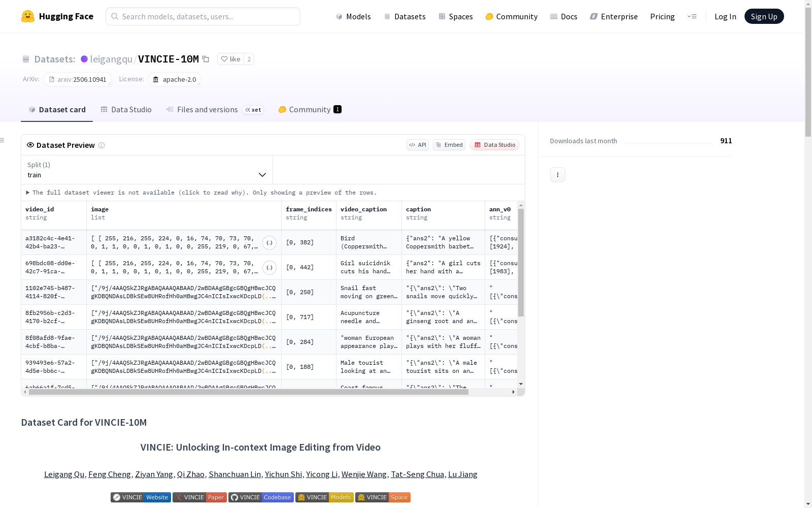Switch to the Dataset card tab
Screen dimensions: 812x508
[x=57, y=110]
